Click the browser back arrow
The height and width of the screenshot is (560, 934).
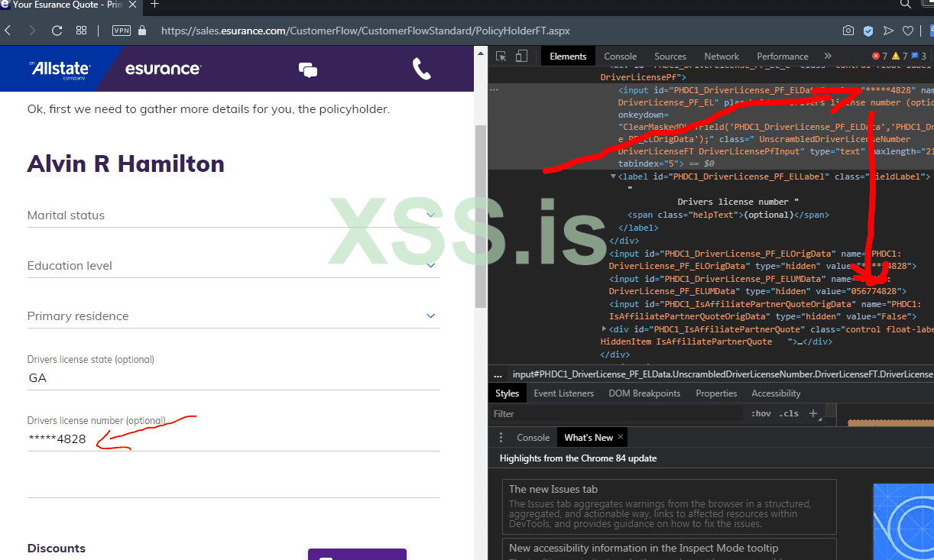(8, 31)
